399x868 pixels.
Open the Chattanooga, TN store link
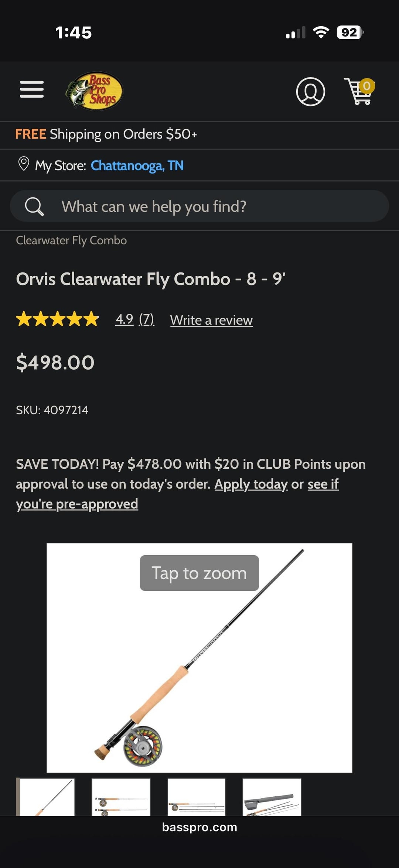pyautogui.click(x=137, y=166)
